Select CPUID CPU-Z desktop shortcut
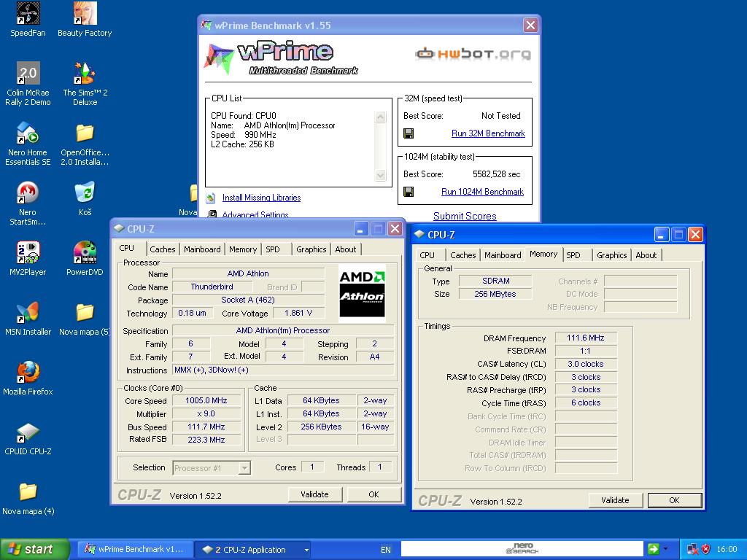The height and width of the screenshot is (560, 747). (x=28, y=438)
